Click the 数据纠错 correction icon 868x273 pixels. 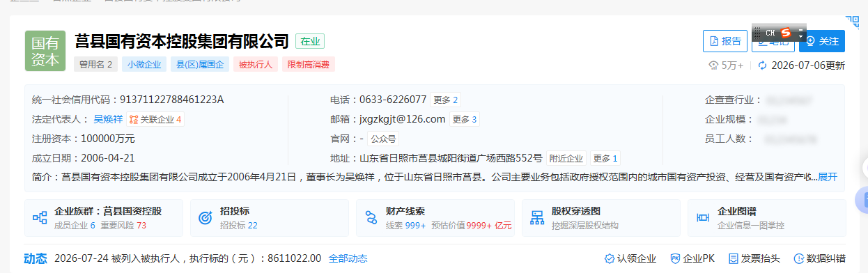(798, 258)
